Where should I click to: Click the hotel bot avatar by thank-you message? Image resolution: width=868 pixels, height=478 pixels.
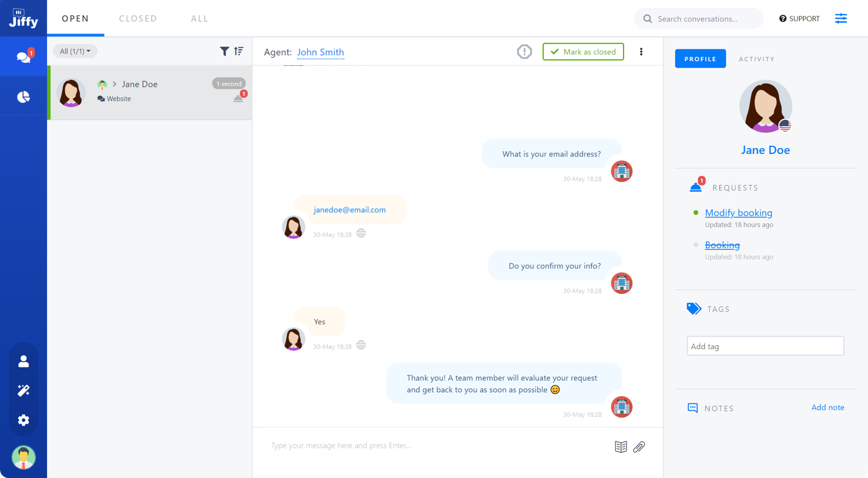coord(622,407)
